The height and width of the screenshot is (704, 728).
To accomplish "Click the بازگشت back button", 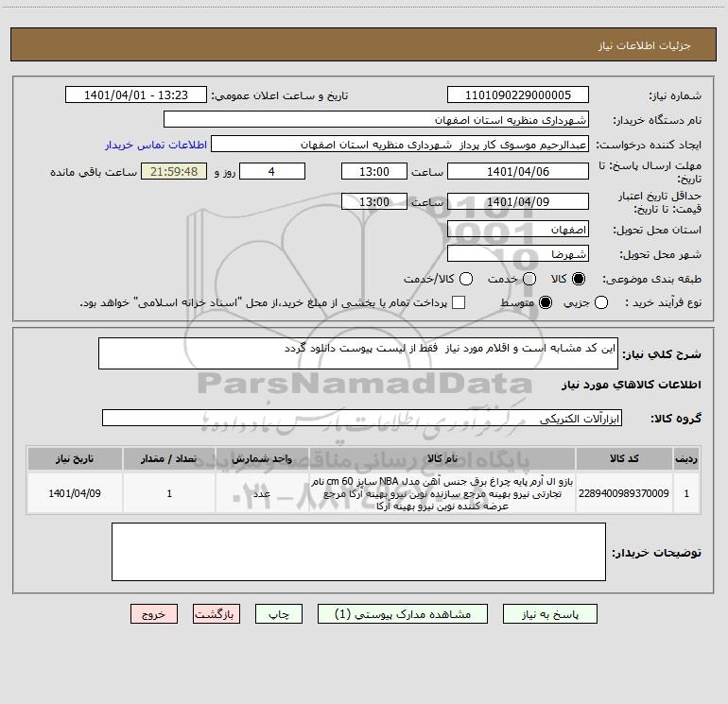I will tap(217, 614).
